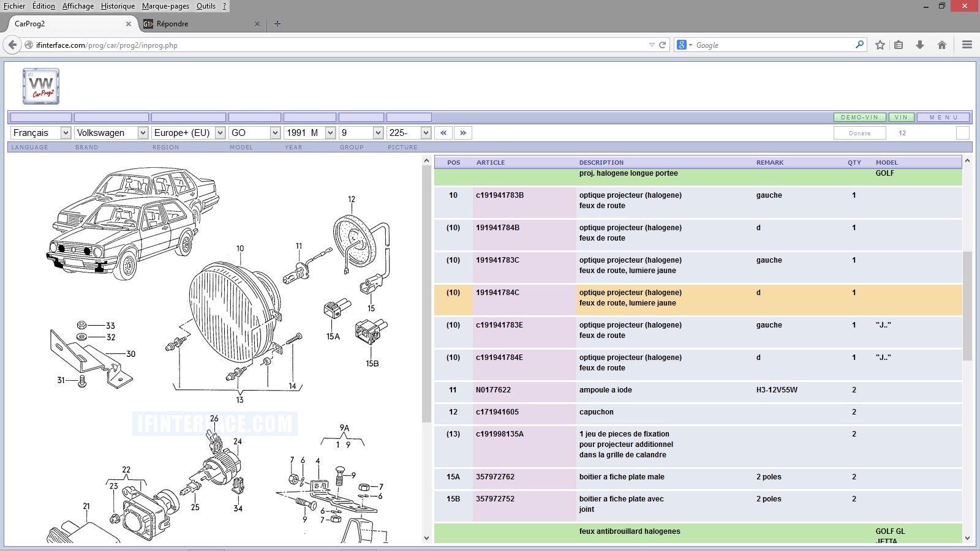Select the CarProg2 tab
980x551 pixels.
70,24
